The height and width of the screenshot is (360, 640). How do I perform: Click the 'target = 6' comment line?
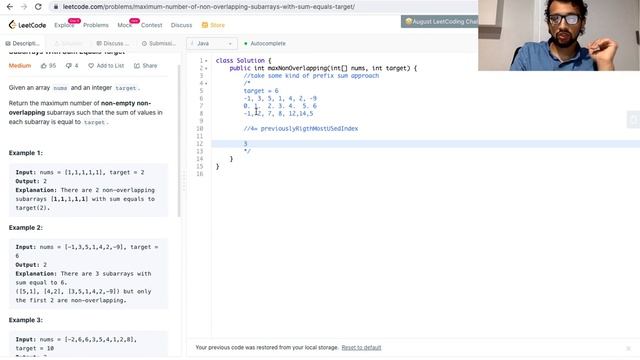[x=261, y=91]
